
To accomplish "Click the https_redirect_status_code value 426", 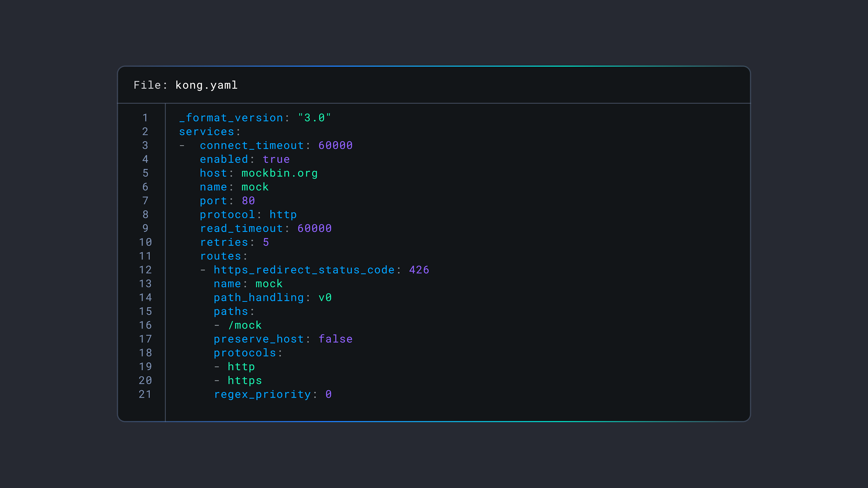I will [x=419, y=270].
